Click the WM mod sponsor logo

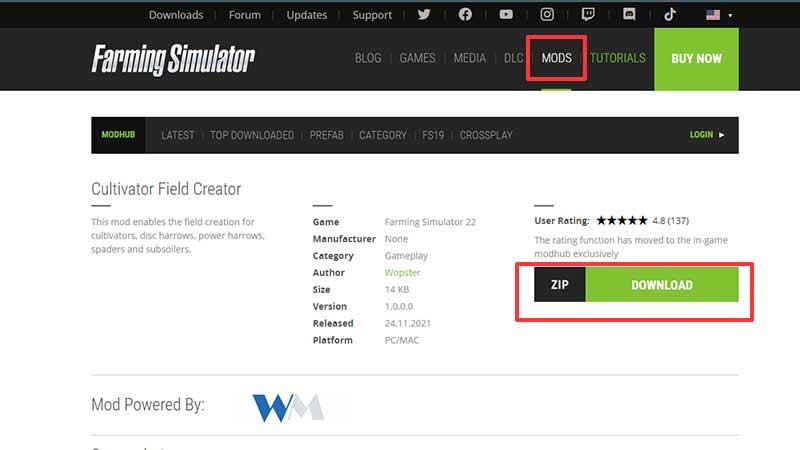tap(288, 407)
